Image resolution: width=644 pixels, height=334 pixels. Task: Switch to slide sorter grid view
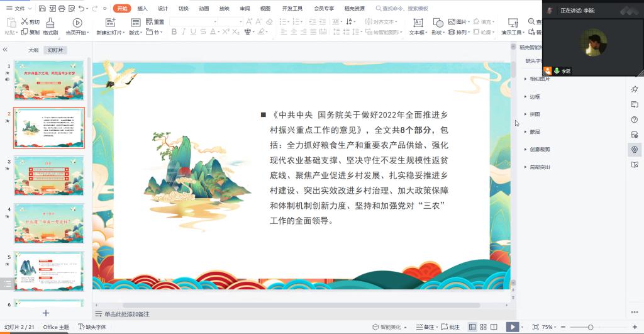point(483,327)
